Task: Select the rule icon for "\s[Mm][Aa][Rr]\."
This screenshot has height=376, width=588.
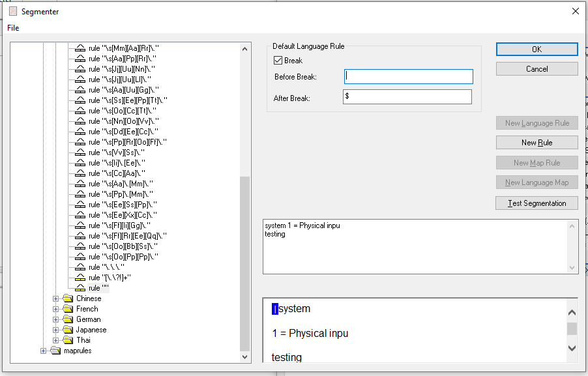Action: click(80, 48)
